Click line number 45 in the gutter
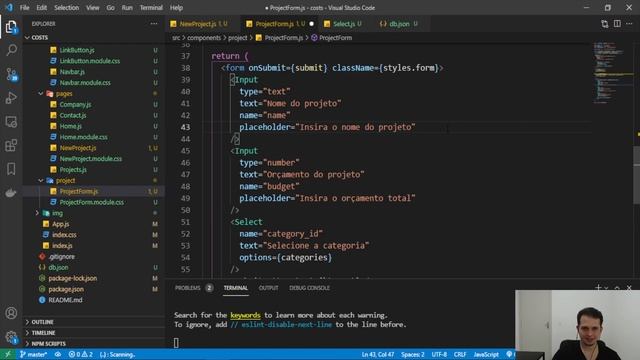640x360 pixels. click(185, 151)
